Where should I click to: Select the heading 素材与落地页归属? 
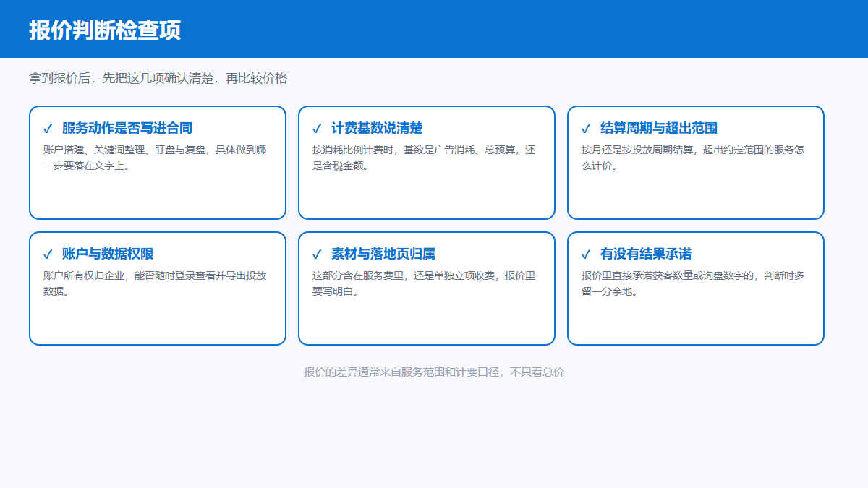383,254
